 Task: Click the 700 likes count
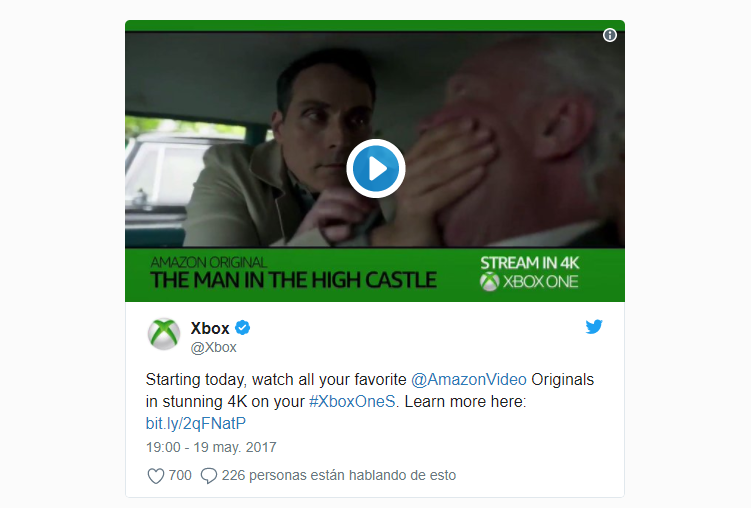coord(180,475)
